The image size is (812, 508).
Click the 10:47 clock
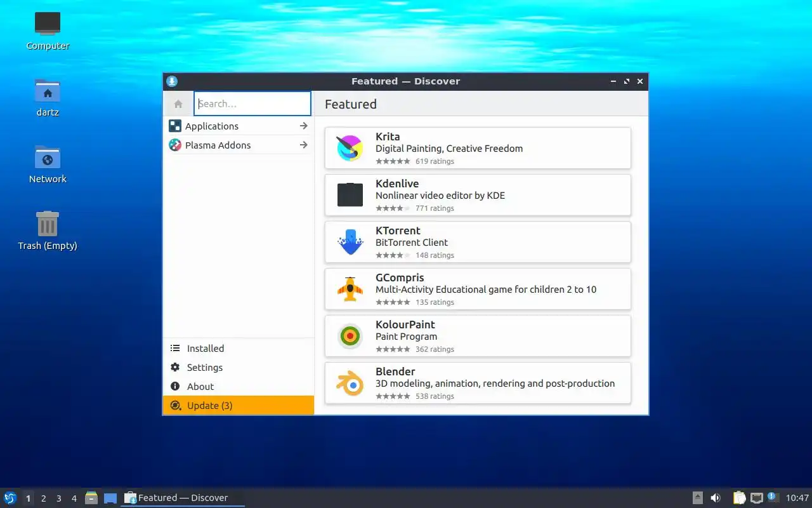[797, 498]
